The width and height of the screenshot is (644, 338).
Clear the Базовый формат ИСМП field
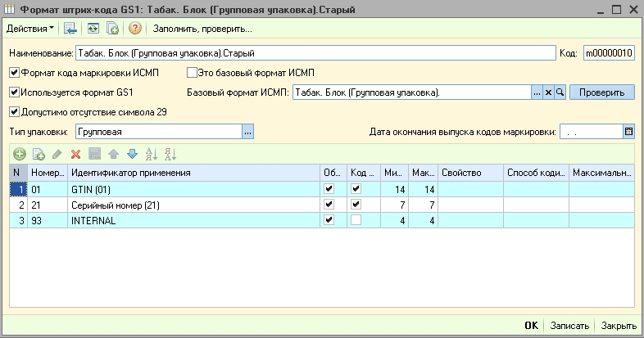pos(549,92)
